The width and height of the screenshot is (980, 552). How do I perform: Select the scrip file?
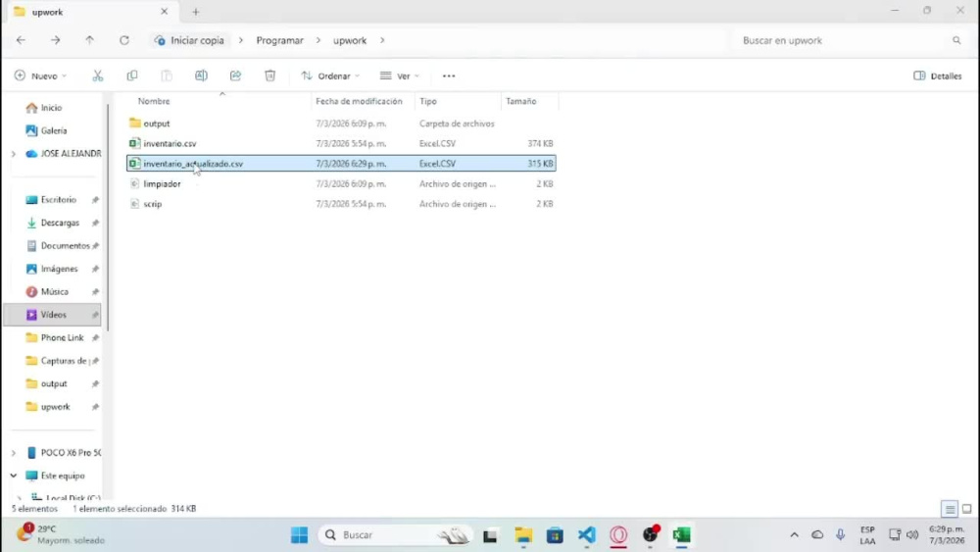click(341, 204)
